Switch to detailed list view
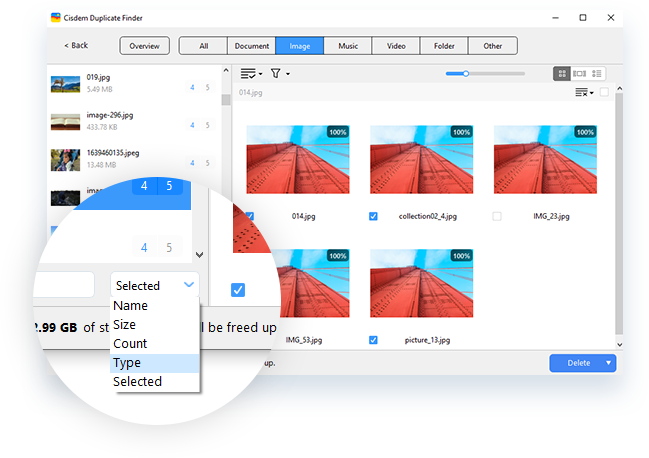The image size is (649, 458). coord(597,74)
